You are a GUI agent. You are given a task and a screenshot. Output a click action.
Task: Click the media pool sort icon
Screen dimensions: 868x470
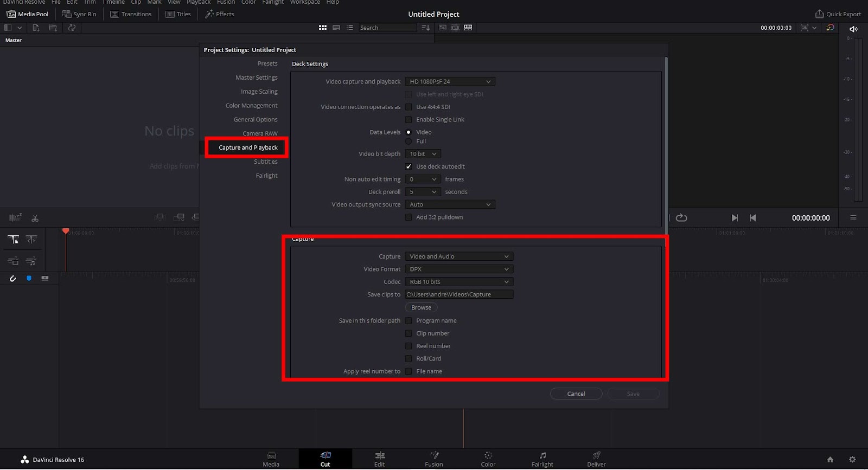[426, 28]
